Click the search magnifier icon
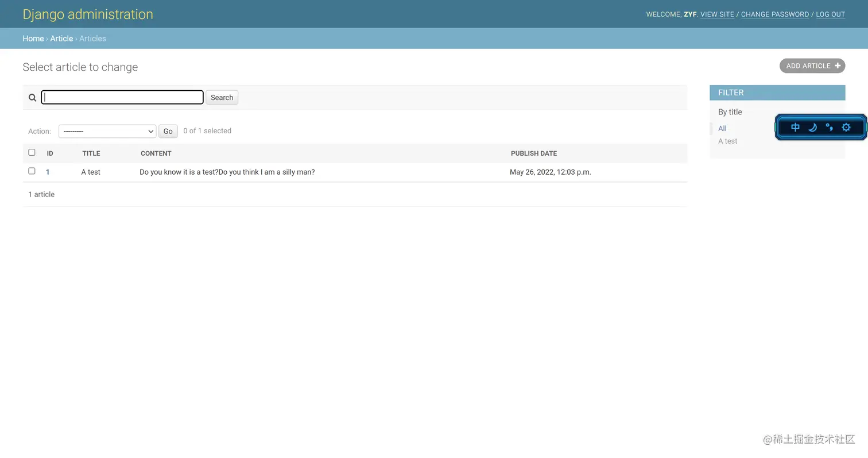The width and height of the screenshot is (868, 458). pos(33,98)
